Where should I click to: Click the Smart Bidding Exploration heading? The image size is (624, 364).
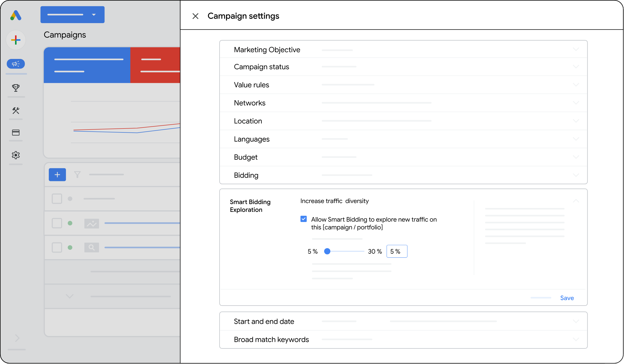[x=250, y=206]
